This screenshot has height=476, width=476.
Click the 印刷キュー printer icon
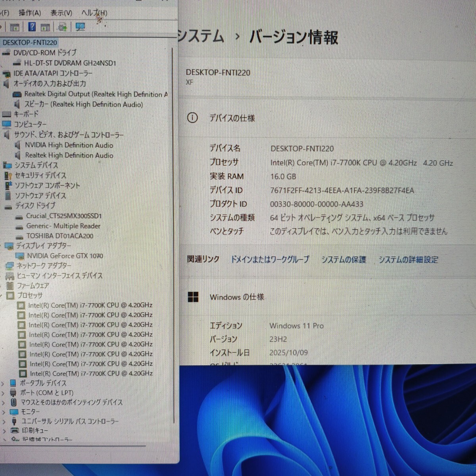pyautogui.click(x=15, y=430)
